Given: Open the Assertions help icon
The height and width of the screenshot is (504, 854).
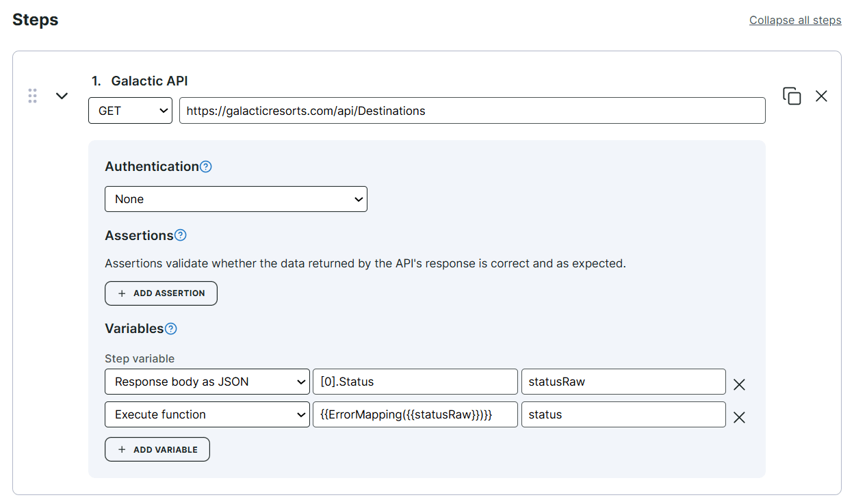Looking at the screenshot, I should 181,235.
